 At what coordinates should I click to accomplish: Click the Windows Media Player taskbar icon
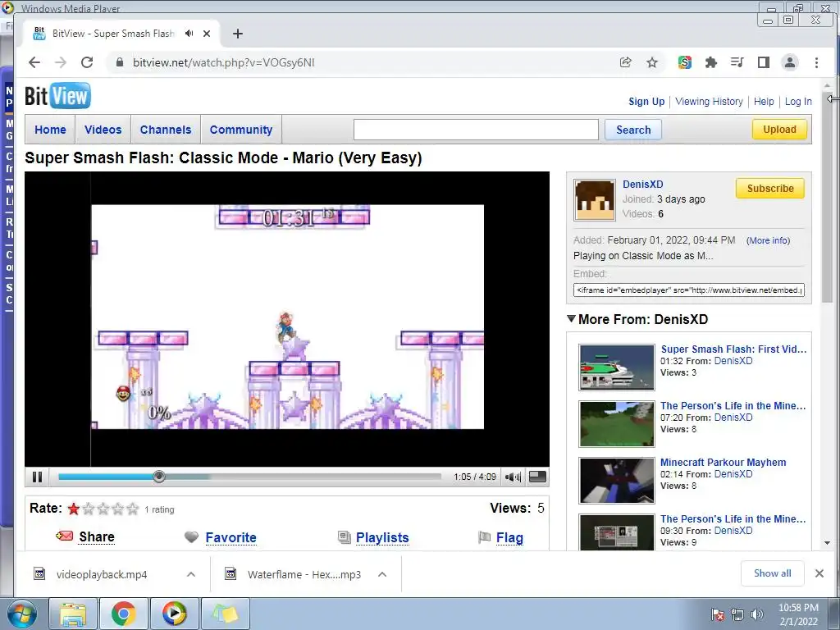click(174, 614)
